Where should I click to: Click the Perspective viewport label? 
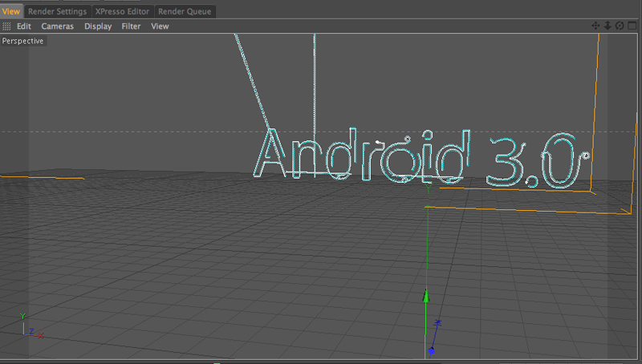(23, 41)
